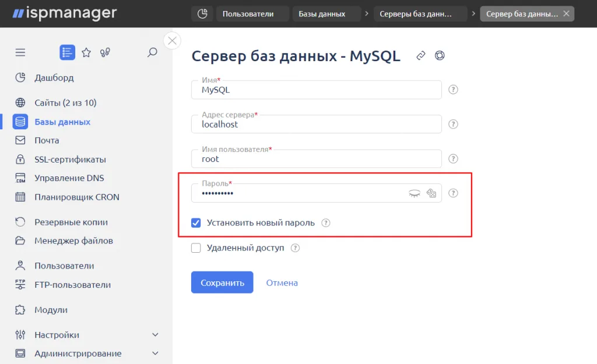The width and height of the screenshot is (597, 364).
Task: Show help for the Пароль field
Action: [453, 193]
